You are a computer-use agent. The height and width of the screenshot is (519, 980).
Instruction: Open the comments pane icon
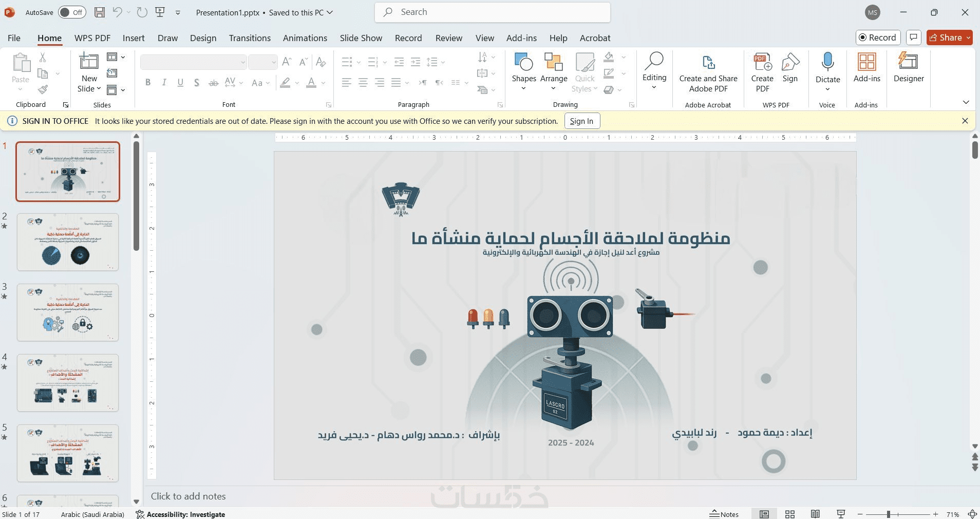(913, 38)
